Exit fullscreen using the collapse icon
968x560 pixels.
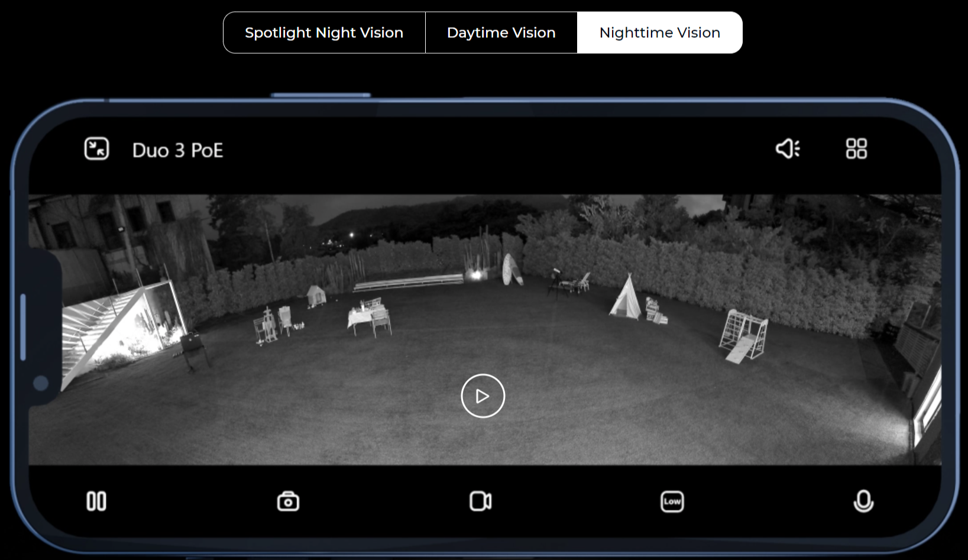click(x=96, y=149)
